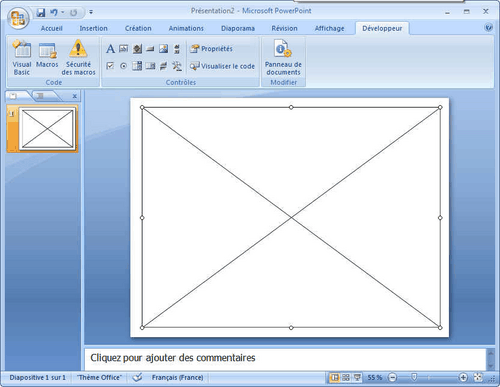Viewport: 500px width, 387px height.
Task: Insert a Combo Box control
Action: (x=137, y=66)
